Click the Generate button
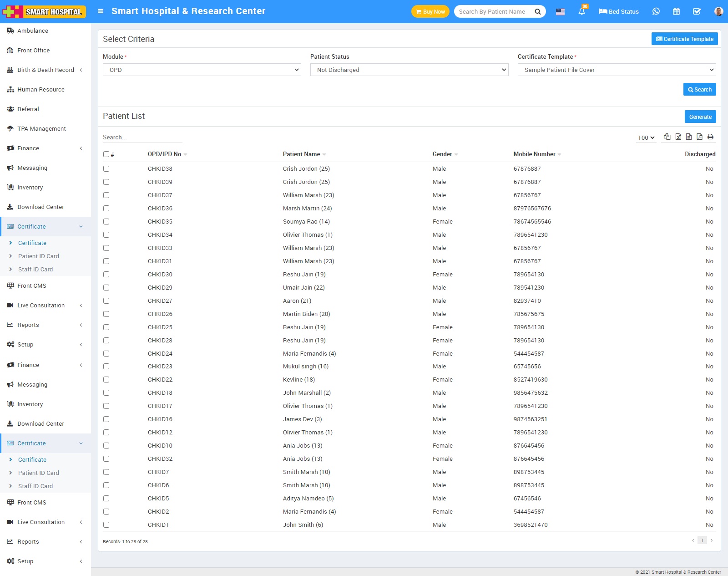The height and width of the screenshot is (576, 728). coord(700,117)
